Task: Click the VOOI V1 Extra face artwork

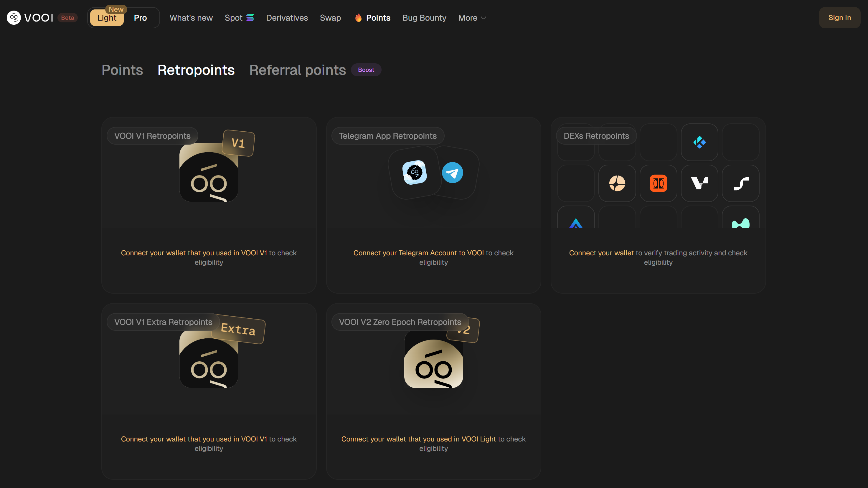Action: coord(209,359)
